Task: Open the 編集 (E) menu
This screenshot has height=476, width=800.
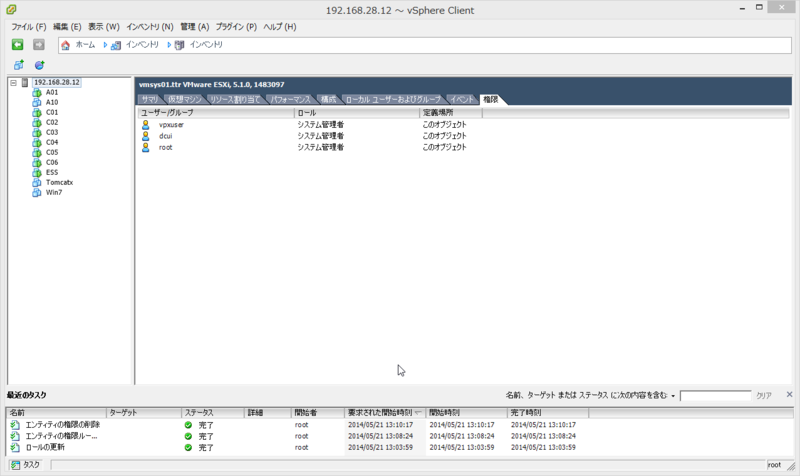Action: tap(67, 27)
